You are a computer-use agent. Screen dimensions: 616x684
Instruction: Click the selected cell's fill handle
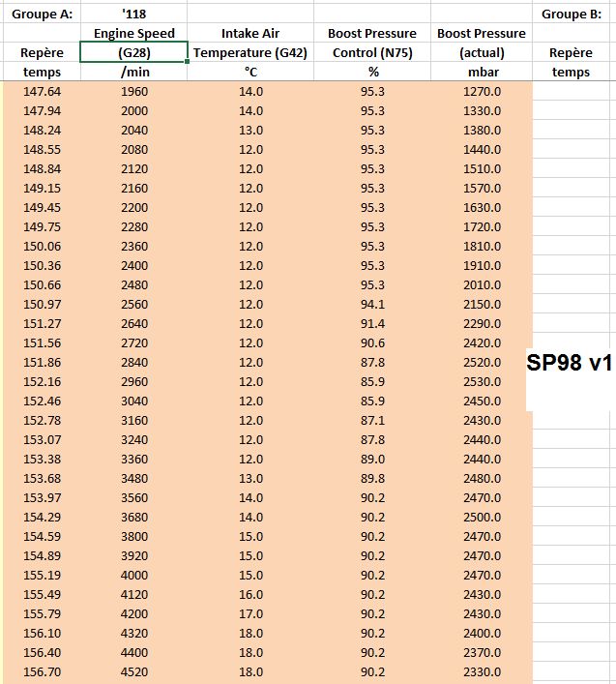(187, 62)
